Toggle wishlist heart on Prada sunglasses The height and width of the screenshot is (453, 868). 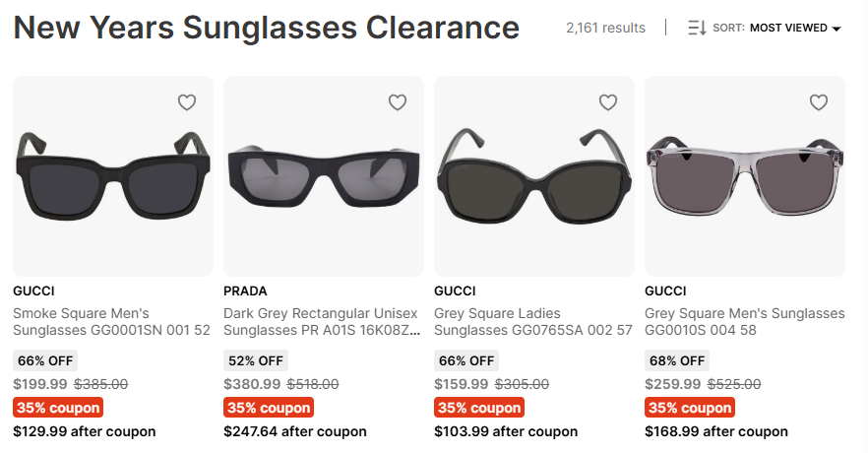pos(398,102)
